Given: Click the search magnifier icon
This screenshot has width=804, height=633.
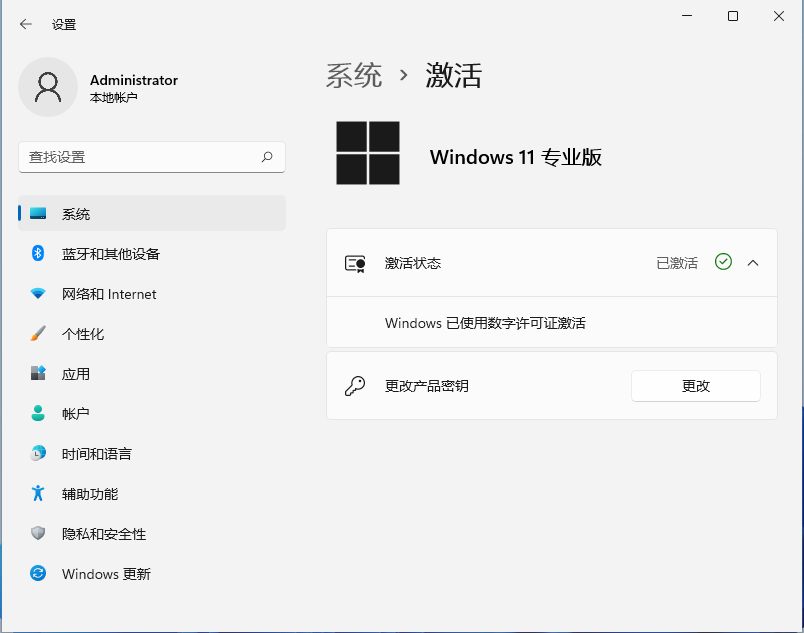Looking at the screenshot, I should 267,157.
